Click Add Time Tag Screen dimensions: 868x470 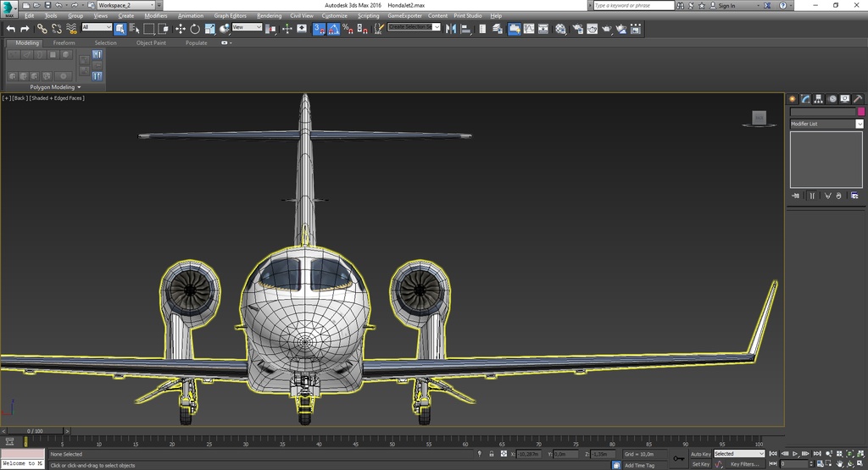pos(639,465)
